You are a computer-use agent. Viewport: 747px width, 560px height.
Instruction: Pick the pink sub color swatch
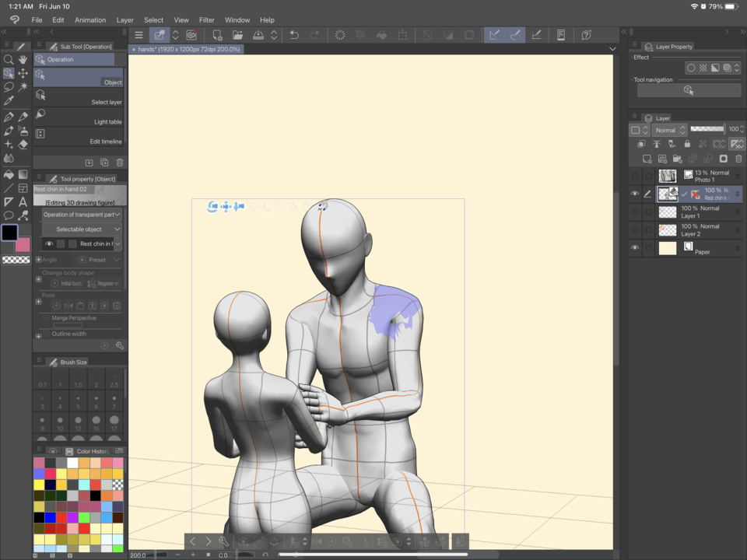click(x=24, y=245)
